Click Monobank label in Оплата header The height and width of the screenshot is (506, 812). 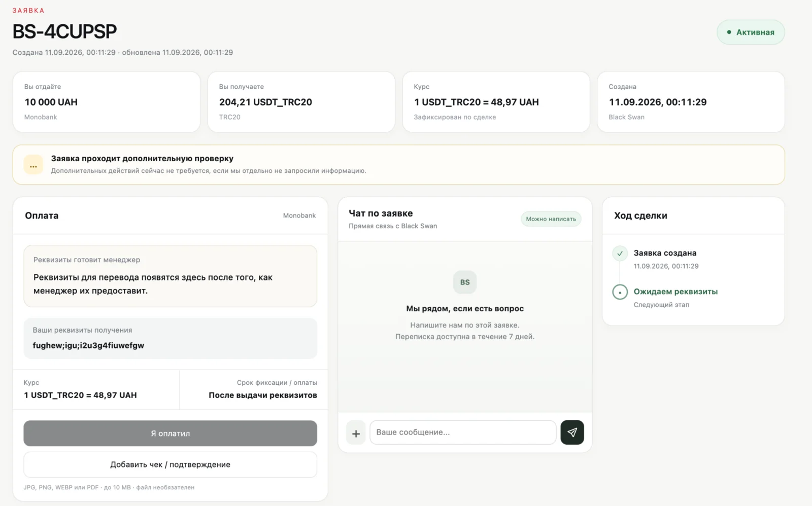point(299,215)
